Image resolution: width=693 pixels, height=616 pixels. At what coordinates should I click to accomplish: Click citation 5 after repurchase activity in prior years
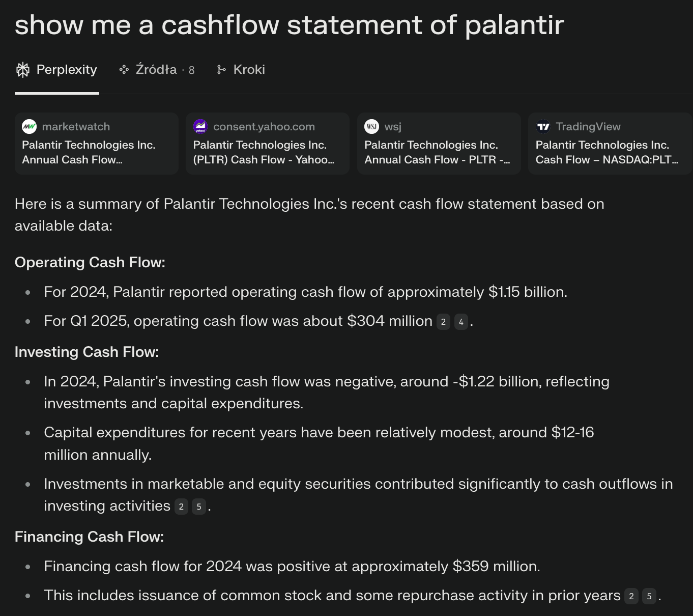[x=649, y=596]
